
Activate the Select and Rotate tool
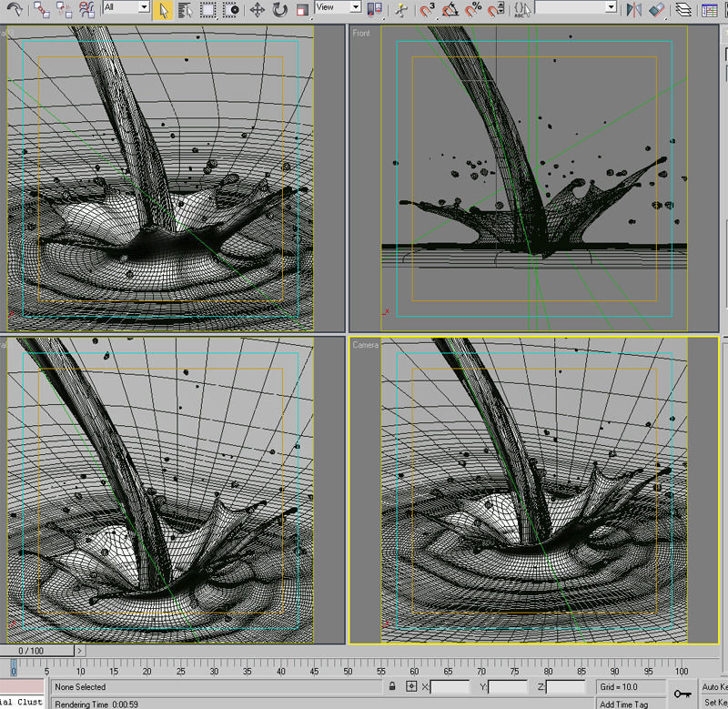tap(279, 10)
